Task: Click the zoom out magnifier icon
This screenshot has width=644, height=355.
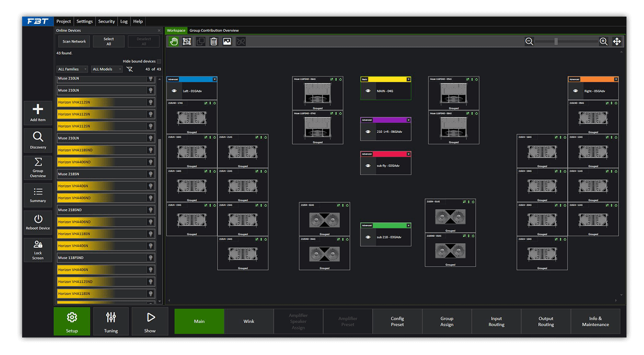Action: pyautogui.click(x=529, y=41)
